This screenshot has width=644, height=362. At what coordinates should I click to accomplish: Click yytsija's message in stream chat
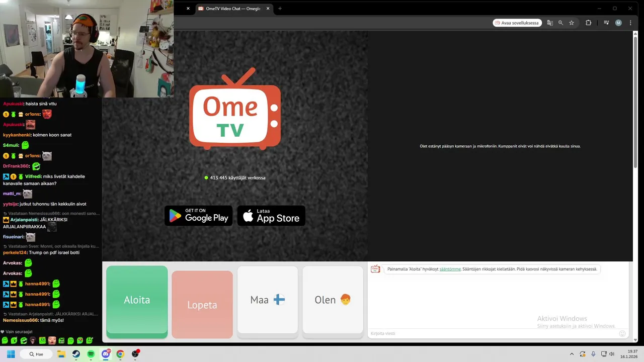(45, 204)
